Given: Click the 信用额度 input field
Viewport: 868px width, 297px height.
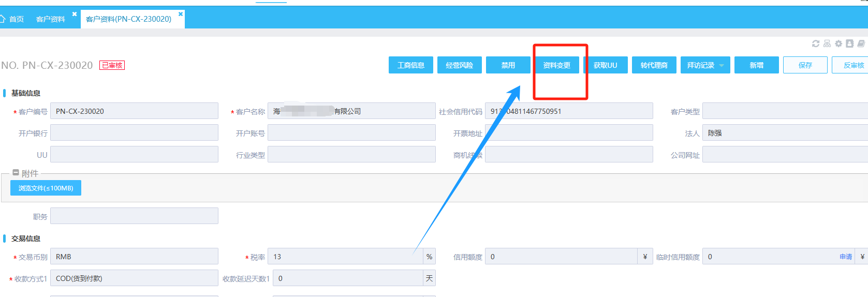Looking at the screenshot, I should pyautogui.click(x=561, y=257).
